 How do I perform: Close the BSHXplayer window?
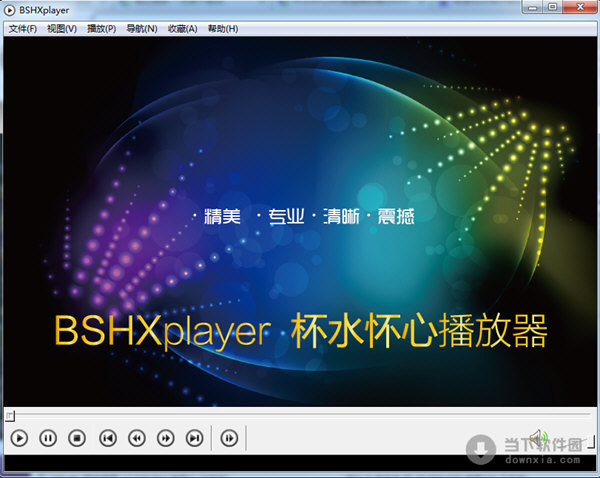[x=580, y=7]
